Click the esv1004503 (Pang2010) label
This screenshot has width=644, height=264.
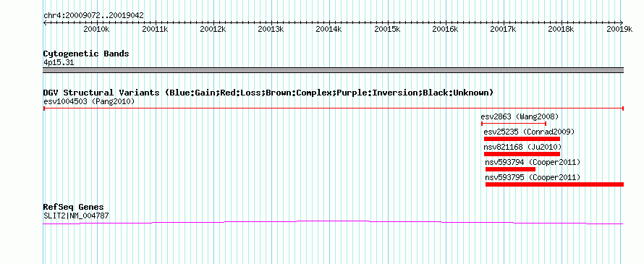coord(89,101)
